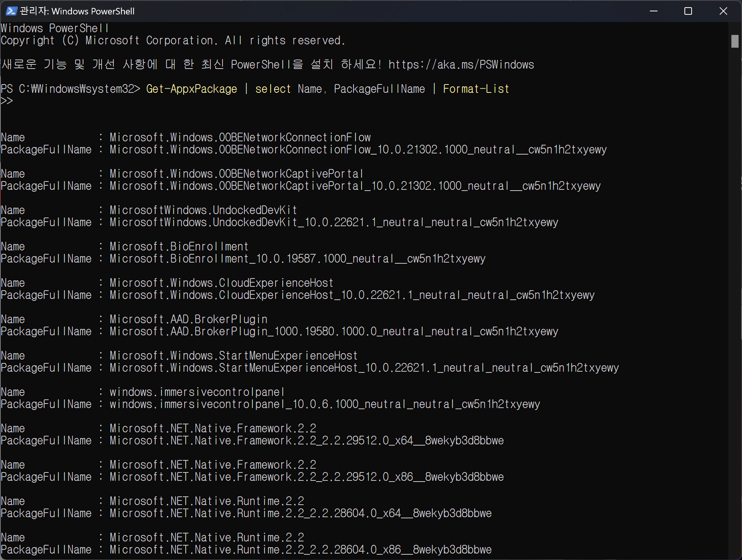Click the PowerShell icon in title bar
The height and width of the screenshot is (560, 742).
tap(11, 11)
